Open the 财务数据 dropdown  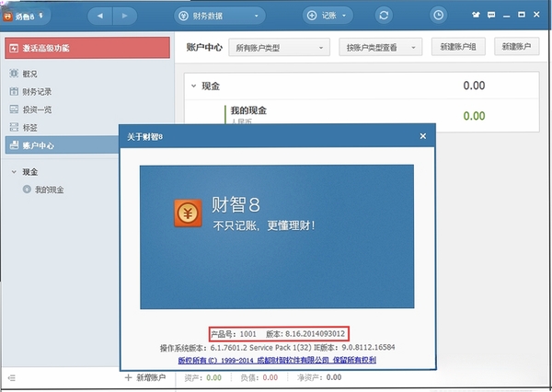[x=220, y=16]
